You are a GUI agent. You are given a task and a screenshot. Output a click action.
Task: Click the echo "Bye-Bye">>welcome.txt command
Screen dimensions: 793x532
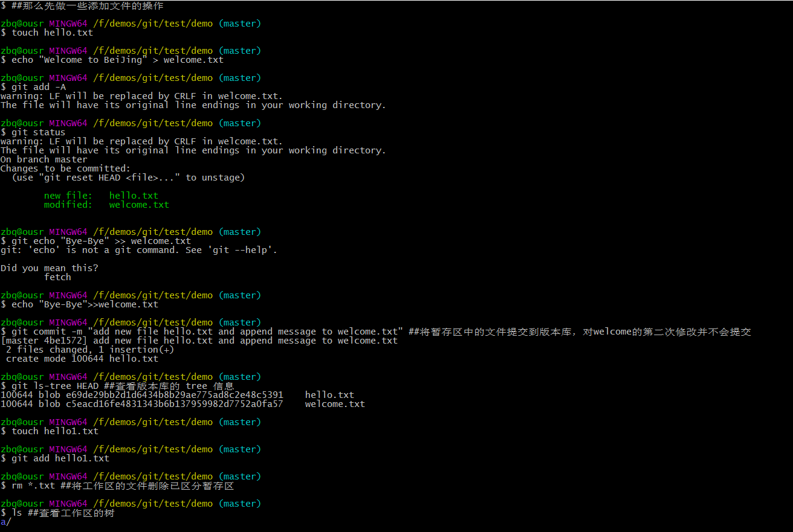tap(79, 304)
